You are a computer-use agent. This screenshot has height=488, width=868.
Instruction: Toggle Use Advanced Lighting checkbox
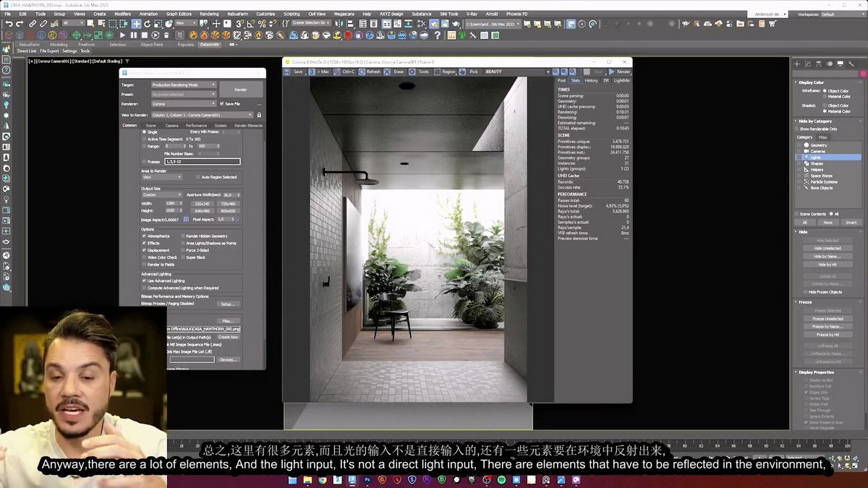point(145,281)
